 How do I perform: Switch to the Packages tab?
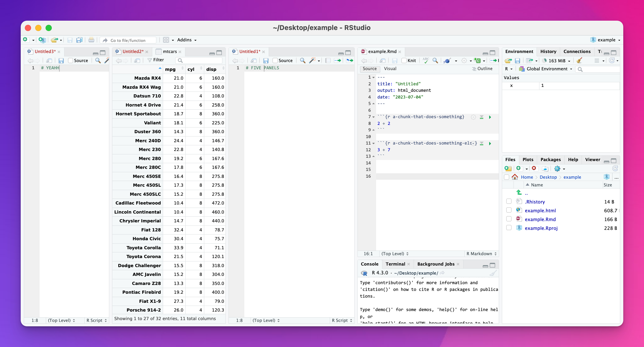click(551, 160)
